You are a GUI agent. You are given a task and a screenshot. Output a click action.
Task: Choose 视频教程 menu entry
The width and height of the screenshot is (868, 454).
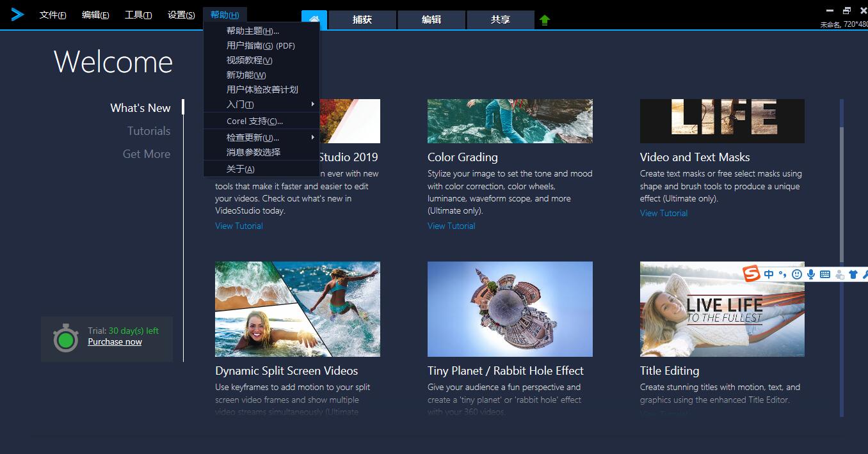[261, 60]
